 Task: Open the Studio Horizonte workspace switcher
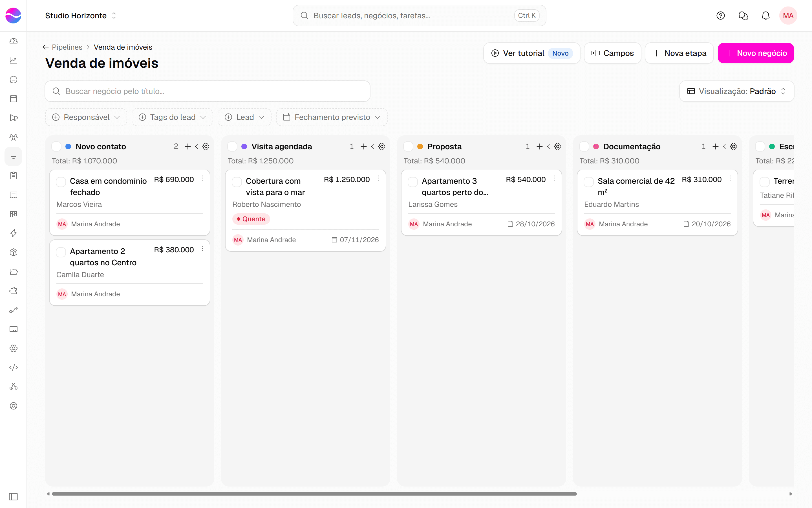(81, 16)
